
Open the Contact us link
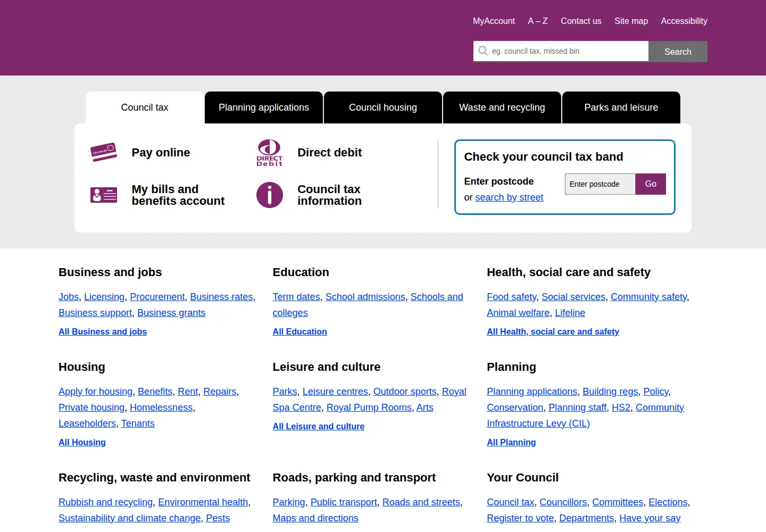pyautogui.click(x=581, y=21)
